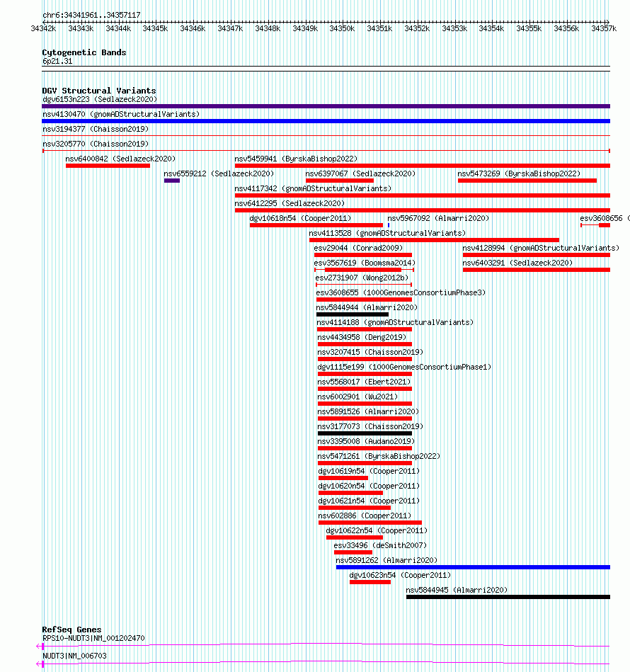
Task: Select the nsv3194377 (Chaisson2019) label
Action: pyautogui.click(x=96, y=129)
